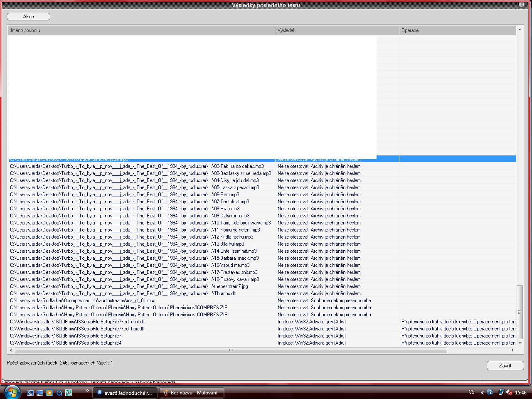Click the muted volume tray icon

509,392
